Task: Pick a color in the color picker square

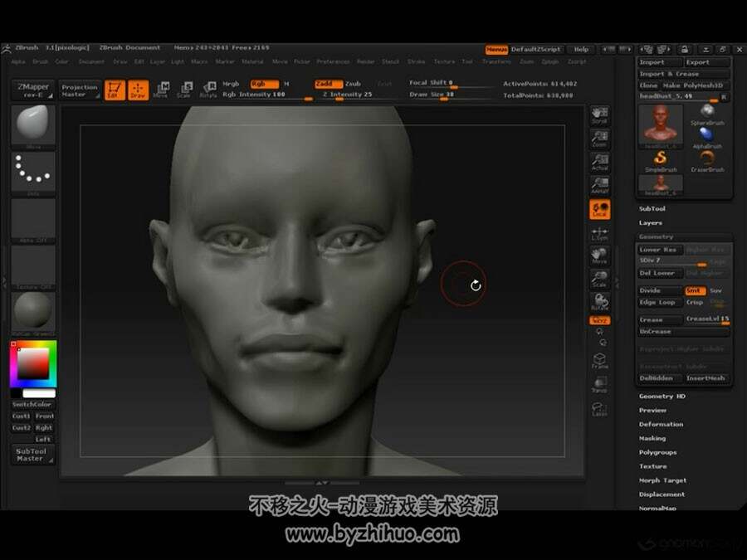Action: click(33, 363)
